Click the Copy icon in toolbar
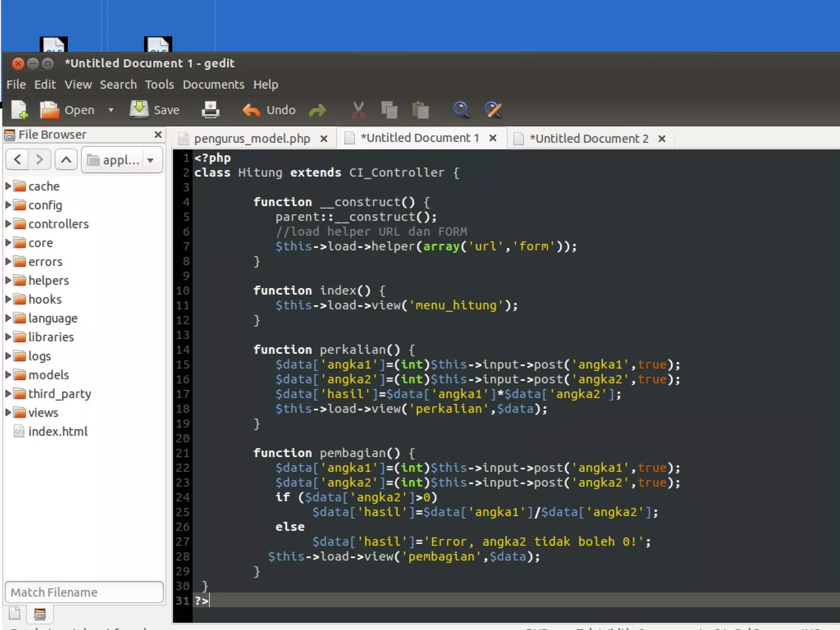Image resolution: width=840 pixels, height=630 pixels. click(x=389, y=110)
